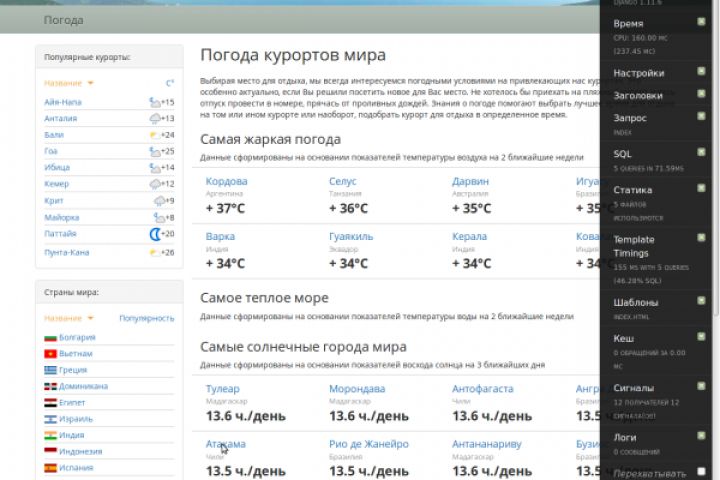The image size is (720, 480).
Task: Click the moon icon for Паттайя
Action: pos(155,234)
